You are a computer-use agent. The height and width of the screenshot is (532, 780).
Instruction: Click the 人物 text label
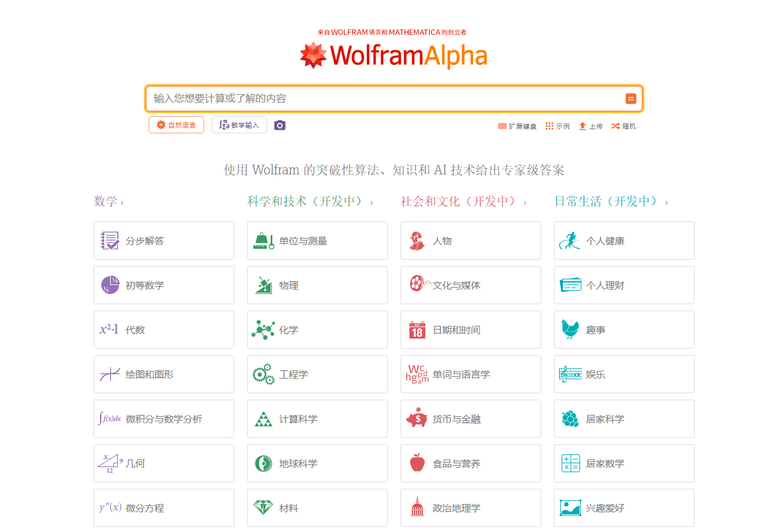point(442,241)
